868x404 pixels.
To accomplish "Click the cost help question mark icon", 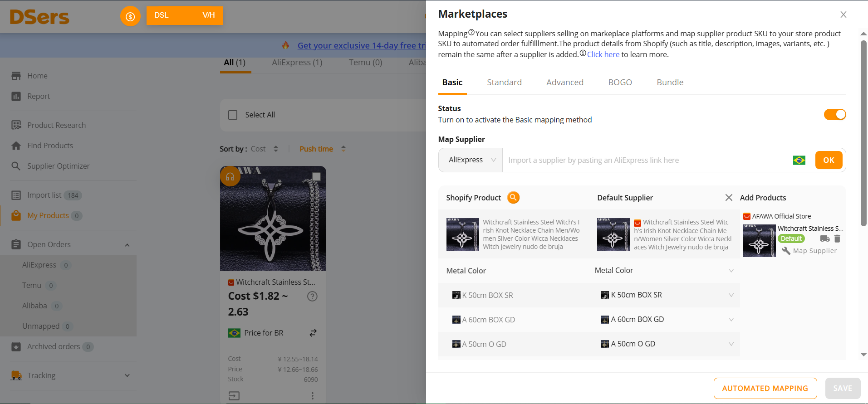I will 312,296.
